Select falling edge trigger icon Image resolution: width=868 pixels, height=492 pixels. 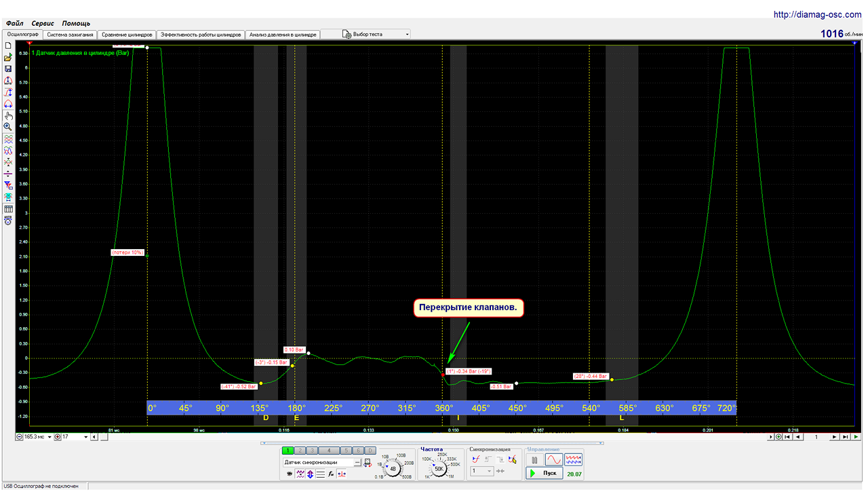(x=500, y=459)
